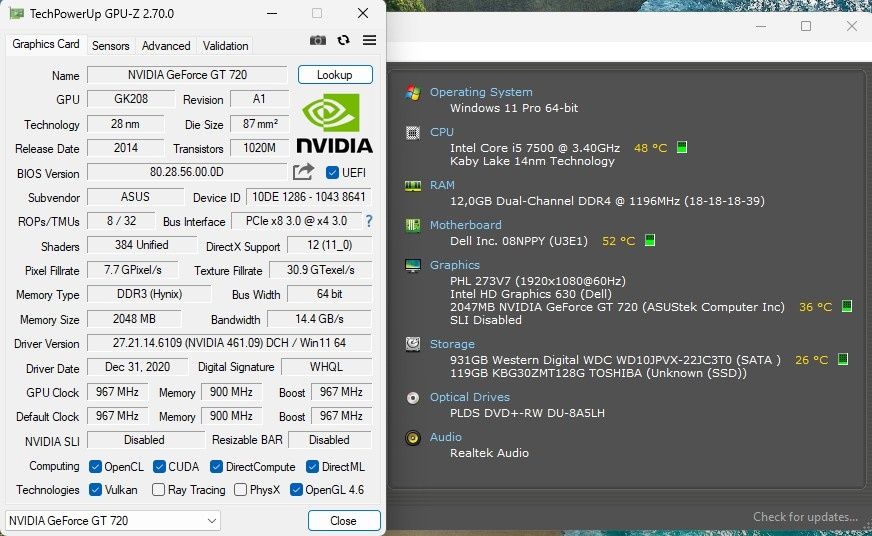Screen dimensions: 872x536
Task: Toggle the OpenGL 4.6 checkbox
Action: click(x=296, y=490)
